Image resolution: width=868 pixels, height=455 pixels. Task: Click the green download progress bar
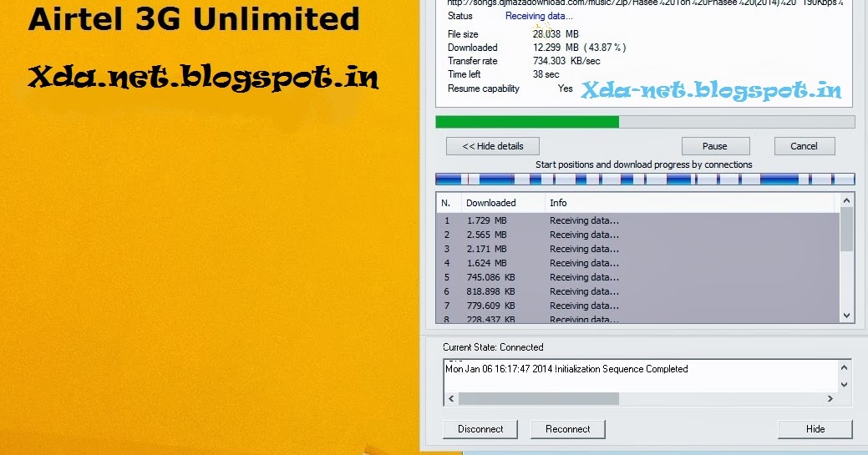pos(646,122)
